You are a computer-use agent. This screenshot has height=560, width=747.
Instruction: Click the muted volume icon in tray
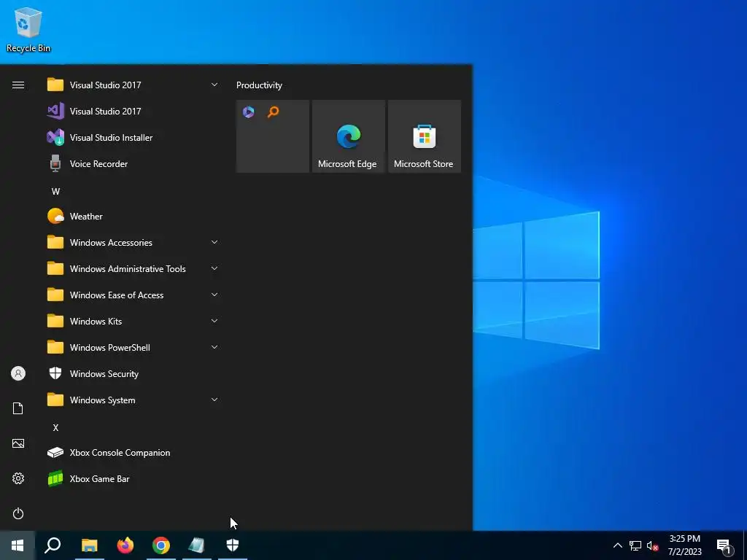point(652,545)
